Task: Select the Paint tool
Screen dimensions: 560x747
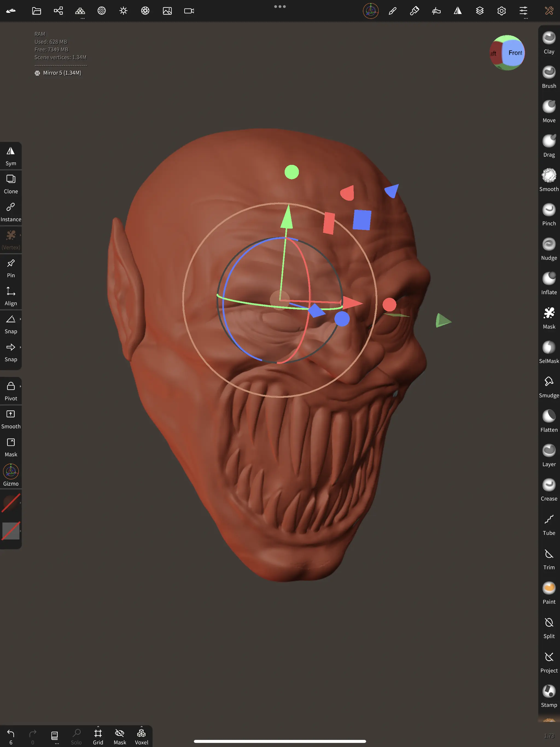Action: (549, 594)
